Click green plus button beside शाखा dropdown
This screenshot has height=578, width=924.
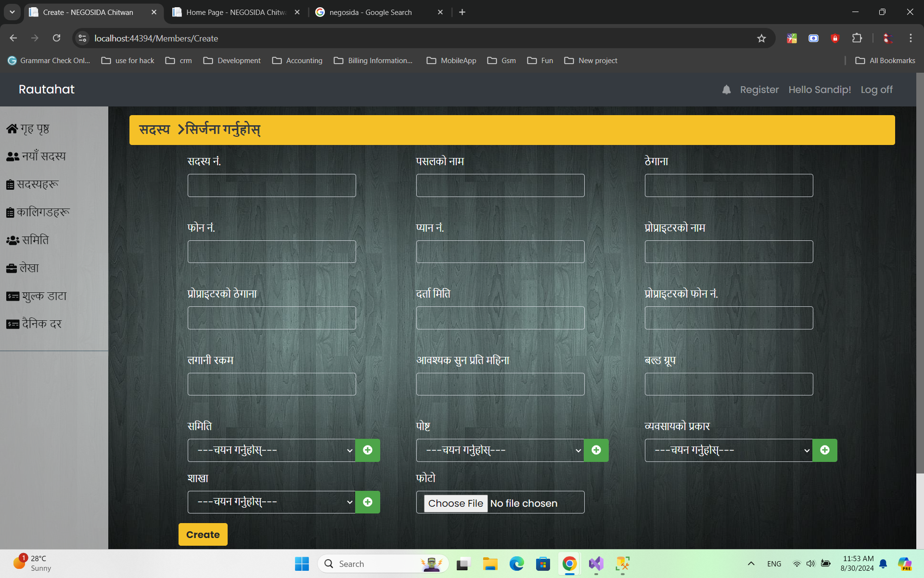(x=368, y=502)
